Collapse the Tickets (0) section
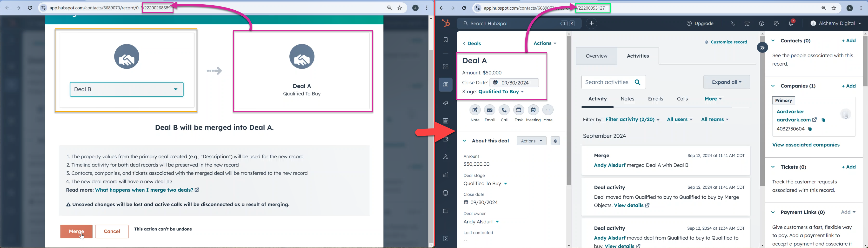This screenshot has width=868, height=248. [773, 167]
